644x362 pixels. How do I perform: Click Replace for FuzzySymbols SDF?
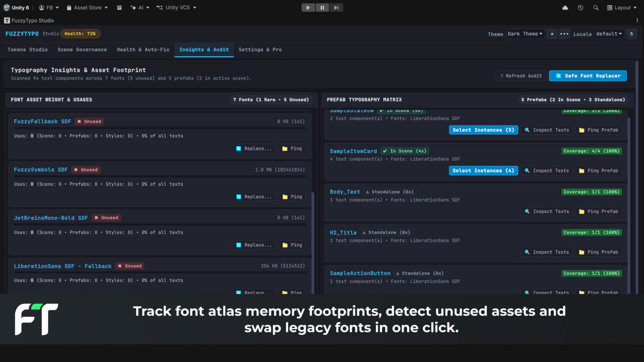pyautogui.click(x=254, y=197)
